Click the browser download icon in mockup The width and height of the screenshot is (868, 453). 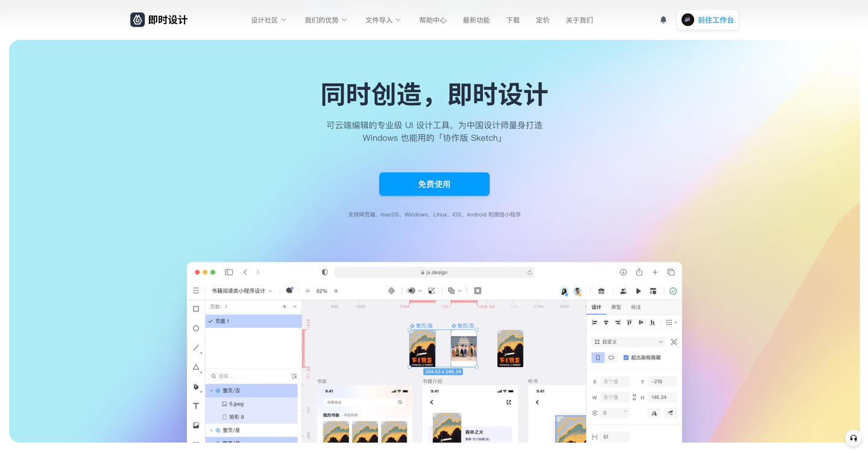tap(623, 272)
